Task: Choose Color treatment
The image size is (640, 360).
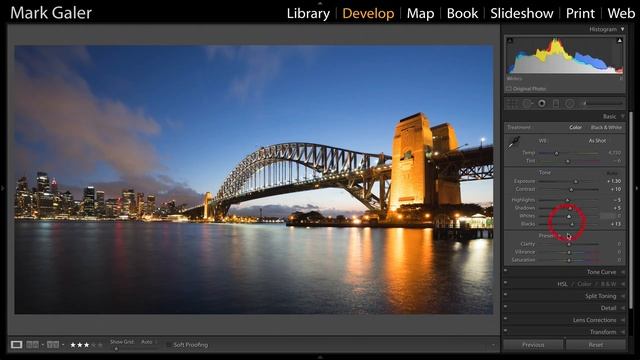Action: (576, 127)
